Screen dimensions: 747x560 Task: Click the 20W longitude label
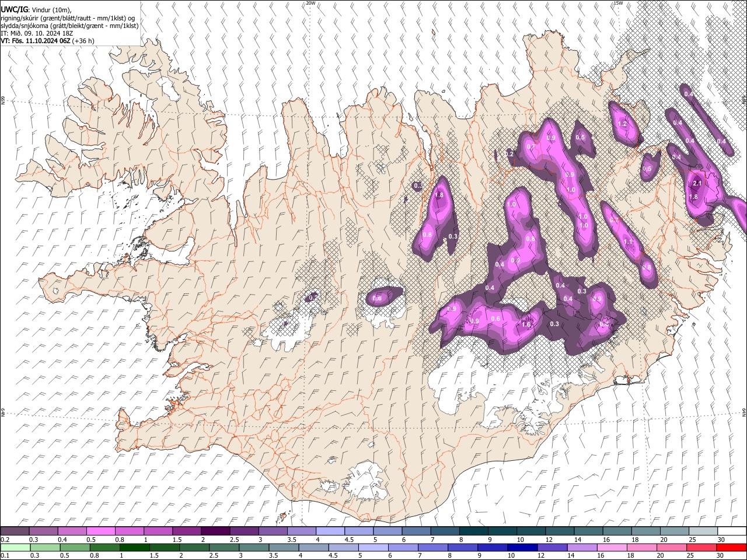(x=310, y=3)
